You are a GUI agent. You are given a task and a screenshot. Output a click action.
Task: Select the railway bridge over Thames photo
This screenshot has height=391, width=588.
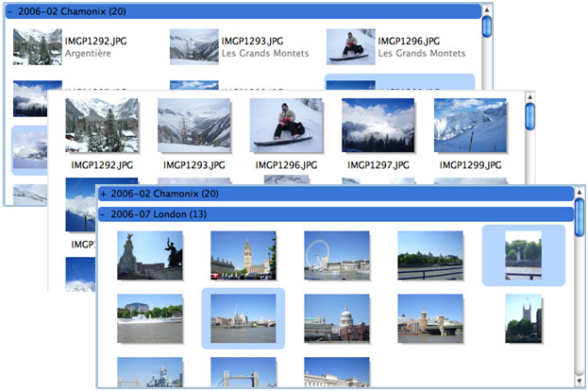[x=430, y=318]
